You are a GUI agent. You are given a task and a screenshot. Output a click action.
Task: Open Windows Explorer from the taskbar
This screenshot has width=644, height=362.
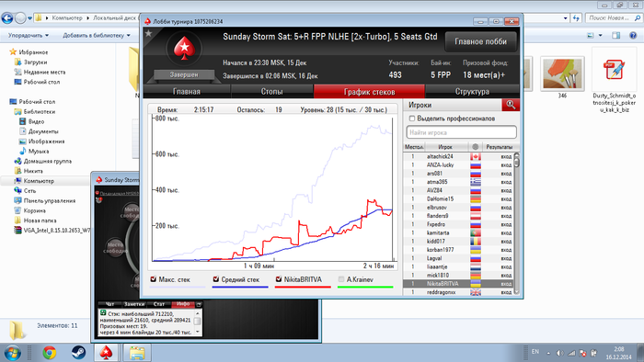click(x=137, y=353)
